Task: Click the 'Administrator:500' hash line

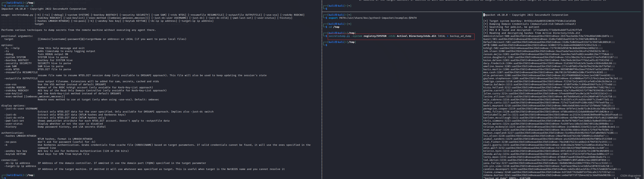Action: tap(548, 36)
